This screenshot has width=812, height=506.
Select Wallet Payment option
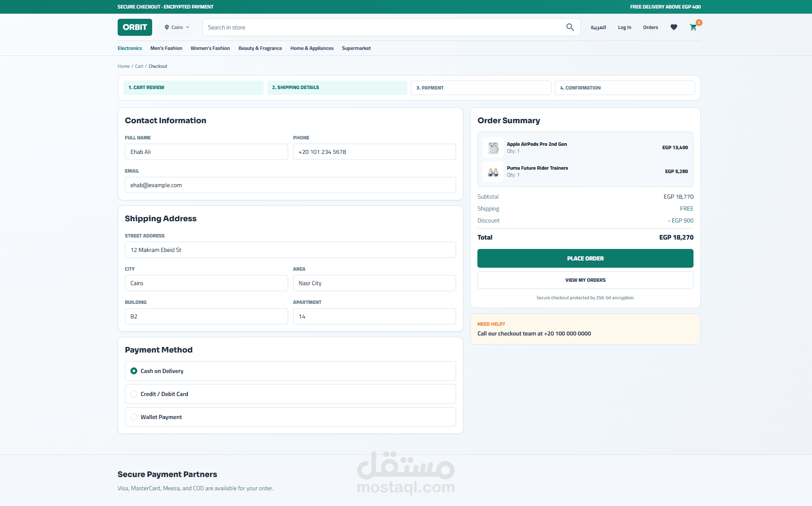[290, 417]
